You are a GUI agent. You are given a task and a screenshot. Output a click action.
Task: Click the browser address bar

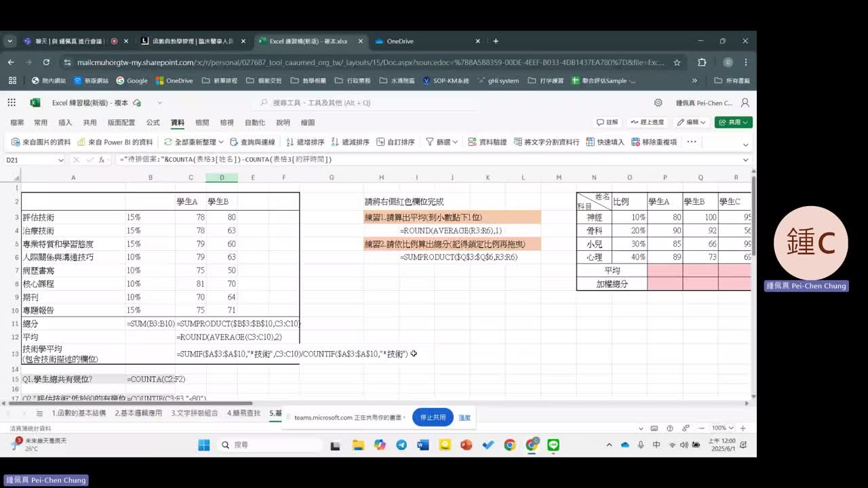coord(371,62)
